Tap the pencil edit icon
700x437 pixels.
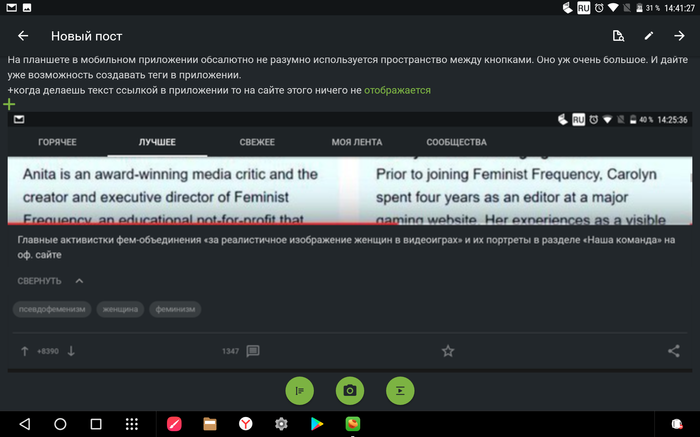[x=649, y=36]
